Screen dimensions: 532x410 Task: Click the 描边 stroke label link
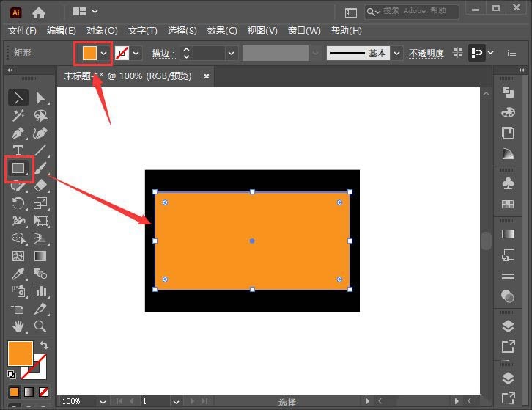click(x=163, y=54)
